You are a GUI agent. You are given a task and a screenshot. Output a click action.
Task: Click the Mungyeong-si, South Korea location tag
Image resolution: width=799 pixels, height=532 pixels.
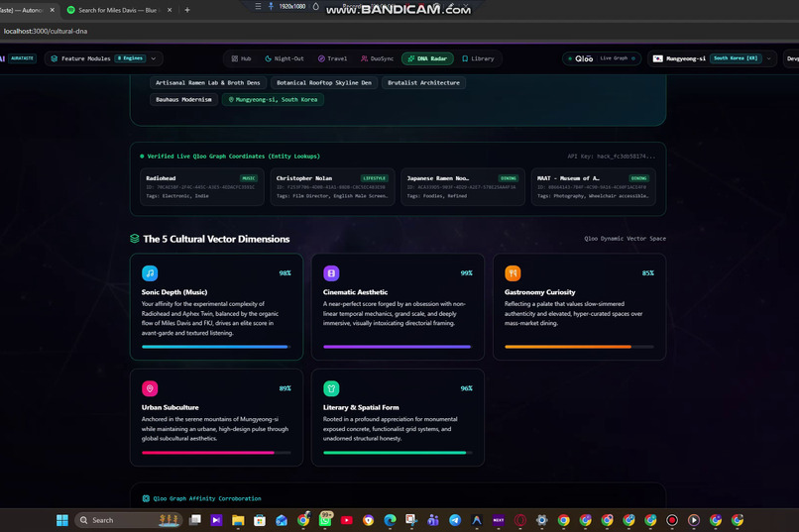(273, 99)
